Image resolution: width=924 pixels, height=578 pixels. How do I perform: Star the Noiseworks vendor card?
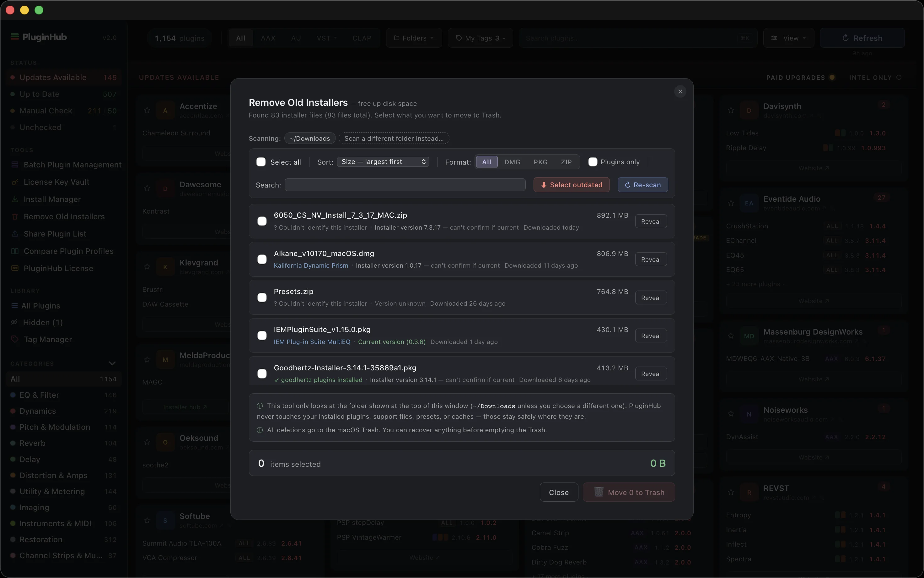click(x=731, y=414)
